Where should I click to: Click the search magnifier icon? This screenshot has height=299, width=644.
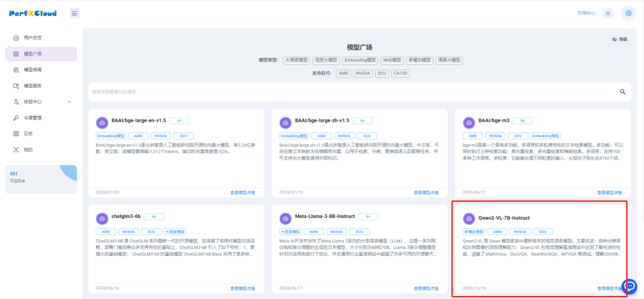point(623,92)
